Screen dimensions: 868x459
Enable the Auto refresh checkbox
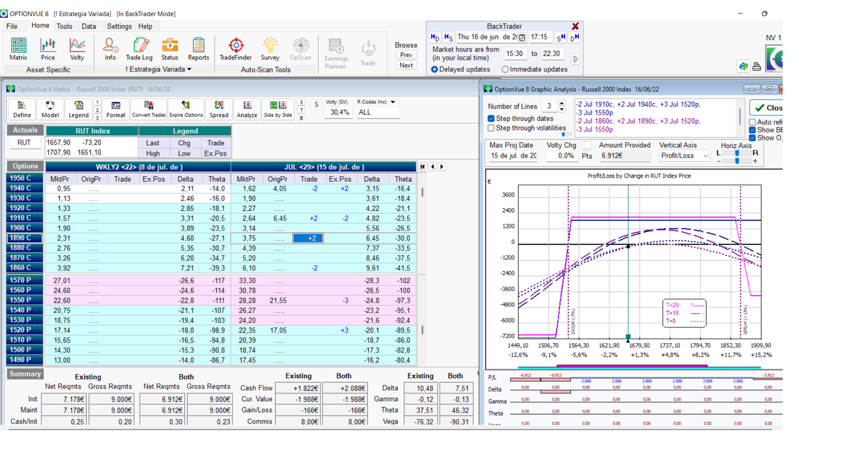click(x=752, y=122)
